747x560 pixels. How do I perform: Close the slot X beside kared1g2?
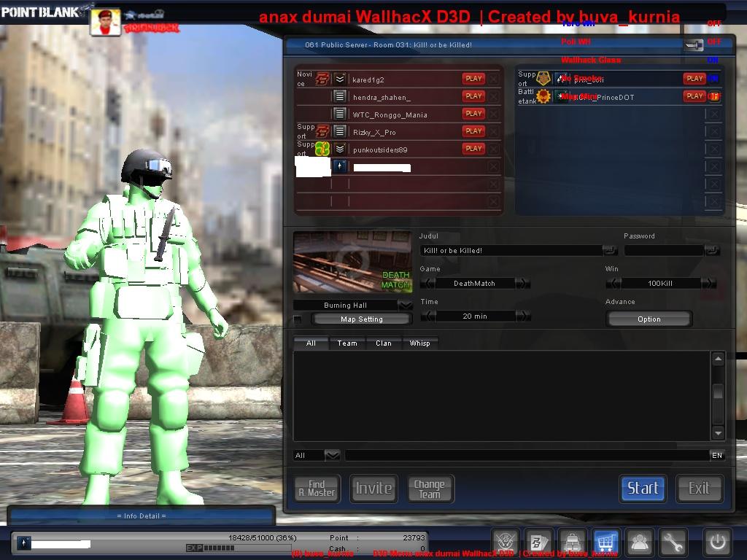pos(494,79)
